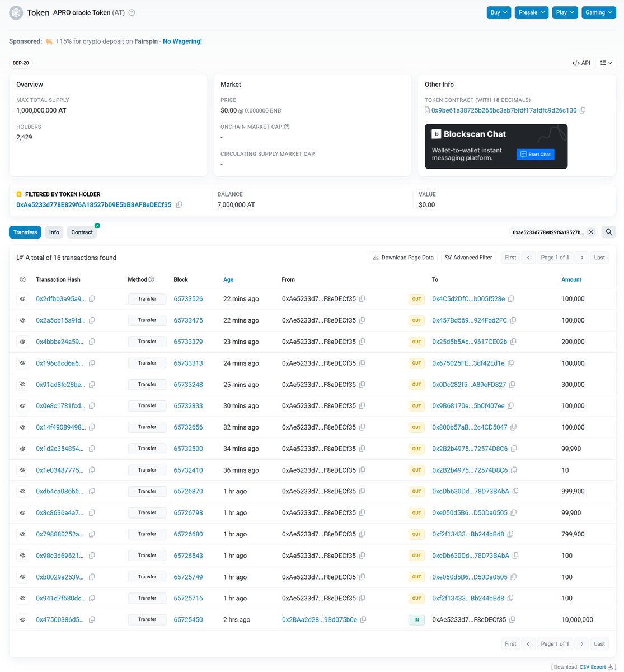Open token contract 0x9be61a38725b link
The height and width of the screenshot is (672, 624).
[504, 110]
